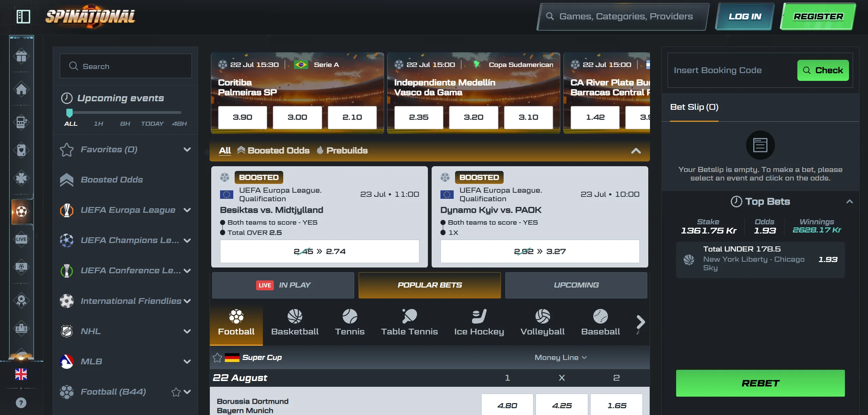The height and width of the screenshot is (415, 868).
Task: Click Check booking code button
Action: point(823,70)
